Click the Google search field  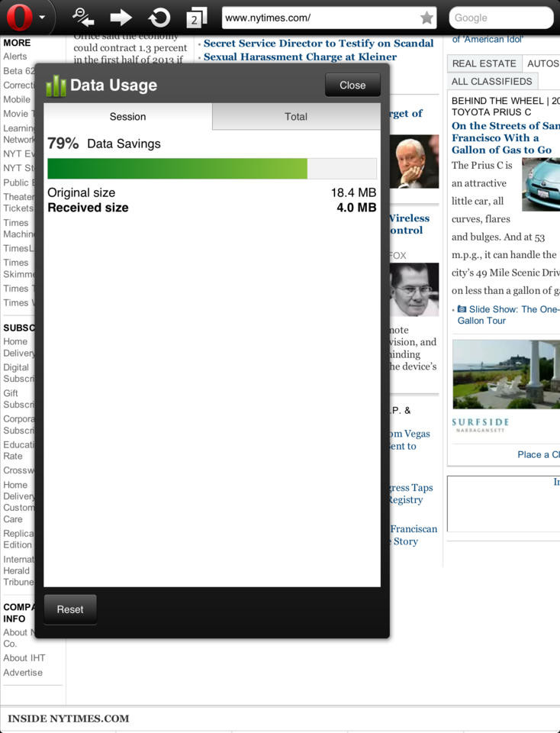click(501, 18)
